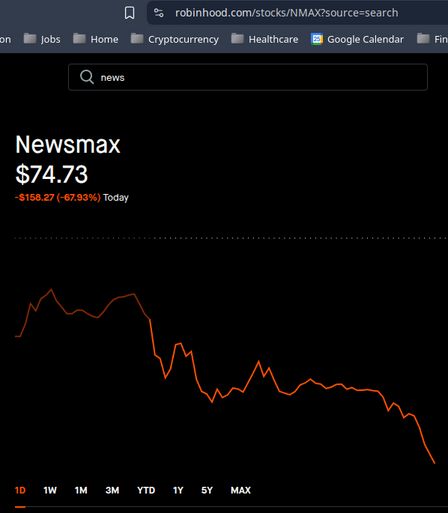
Task: Click the Newsmax stock title
Action: [68, 145]
